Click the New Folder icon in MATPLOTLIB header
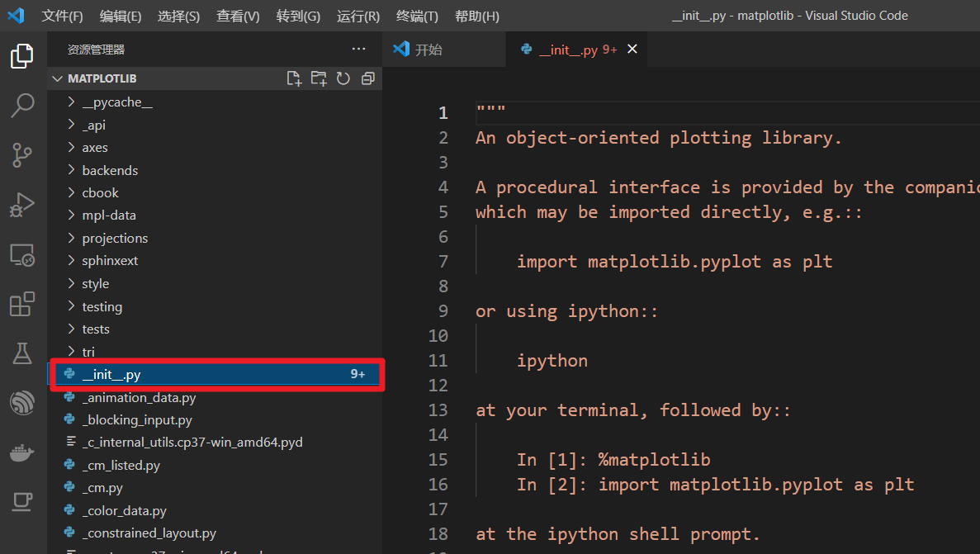This screenshot has width=980, height=554. (319, 78)
